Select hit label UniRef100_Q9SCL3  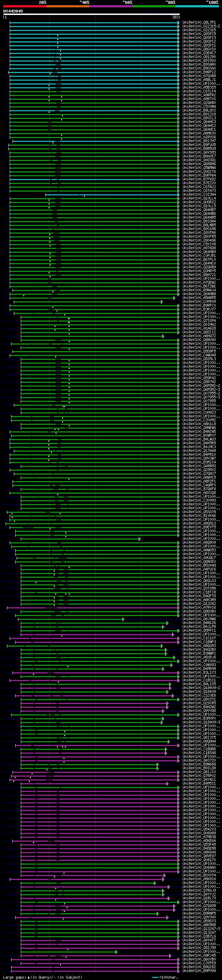pos(199,118)
